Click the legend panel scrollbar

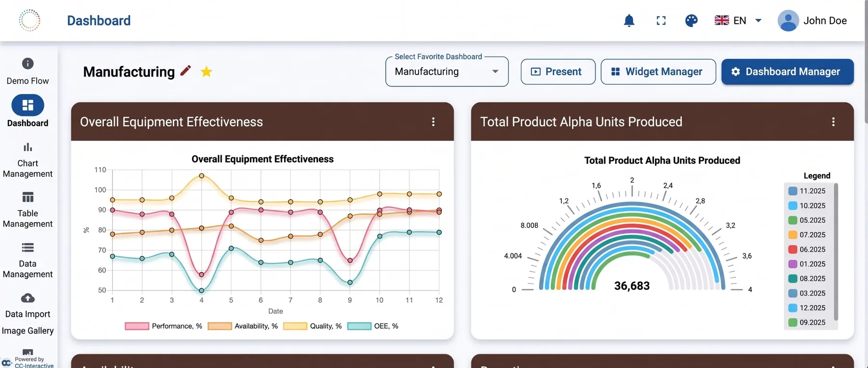click(x=836, y=251)
